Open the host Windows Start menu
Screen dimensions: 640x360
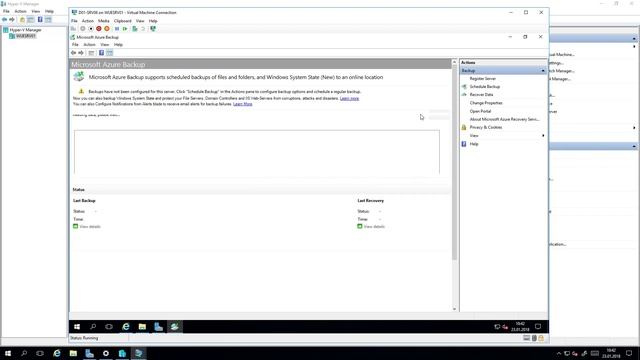tap(8, 353)
